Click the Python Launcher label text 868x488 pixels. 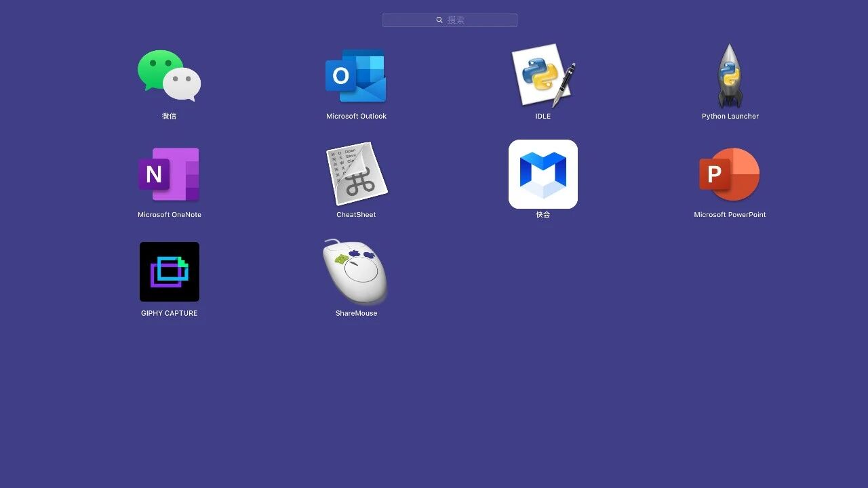(730, 116)
